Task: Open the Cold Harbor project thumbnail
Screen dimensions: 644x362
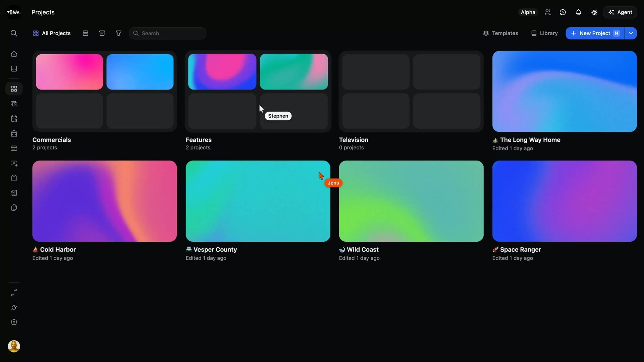Action: click(105, 201)
